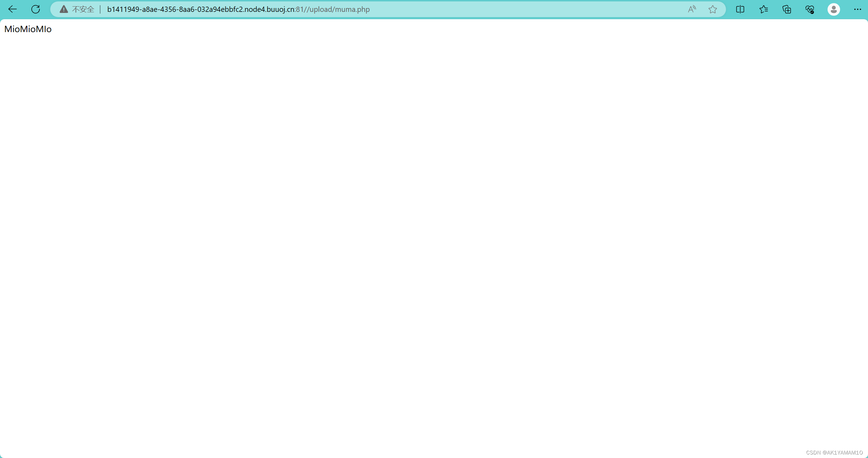The image size is (868, 458).
Task: Open the split screen view icon
Action: coord(740,9)
